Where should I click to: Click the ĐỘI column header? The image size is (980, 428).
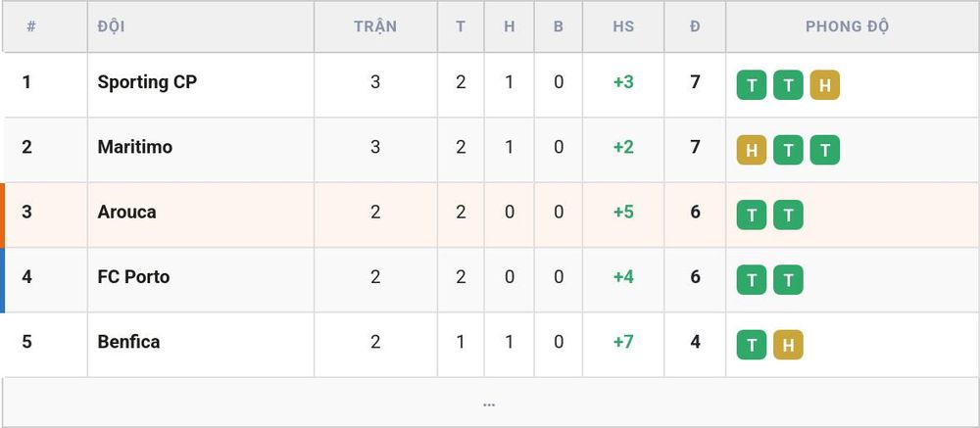point(112,26)
